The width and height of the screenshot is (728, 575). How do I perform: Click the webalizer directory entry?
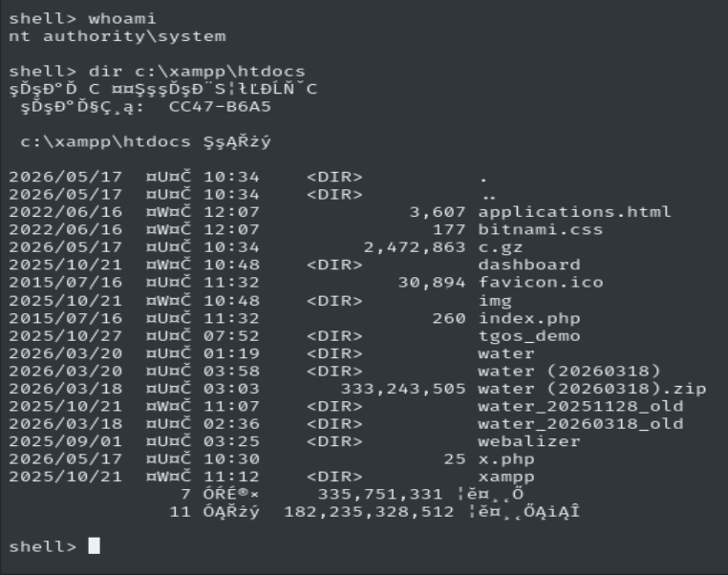(x=529, y=441)
